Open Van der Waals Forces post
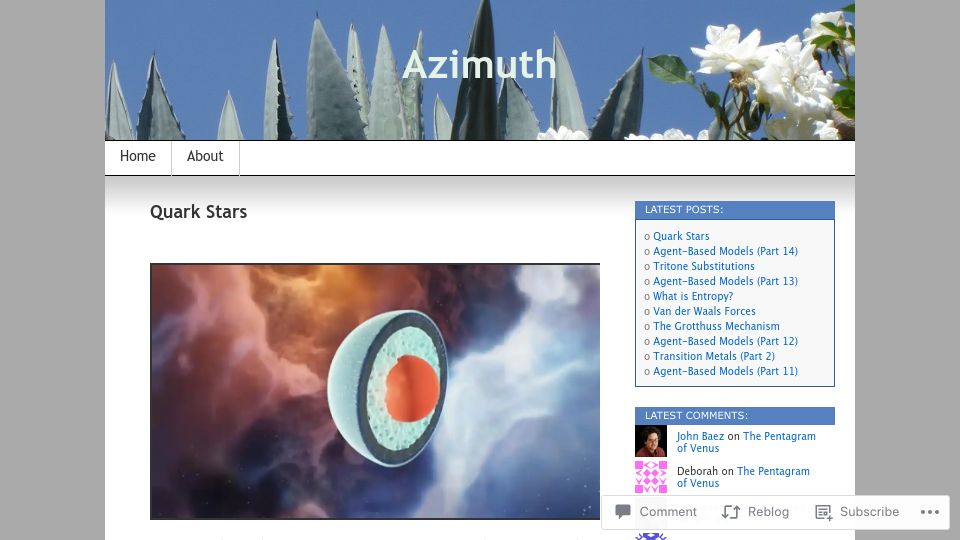Image resolution: width=960 pixels, height=540 pixels. [704, 311]
